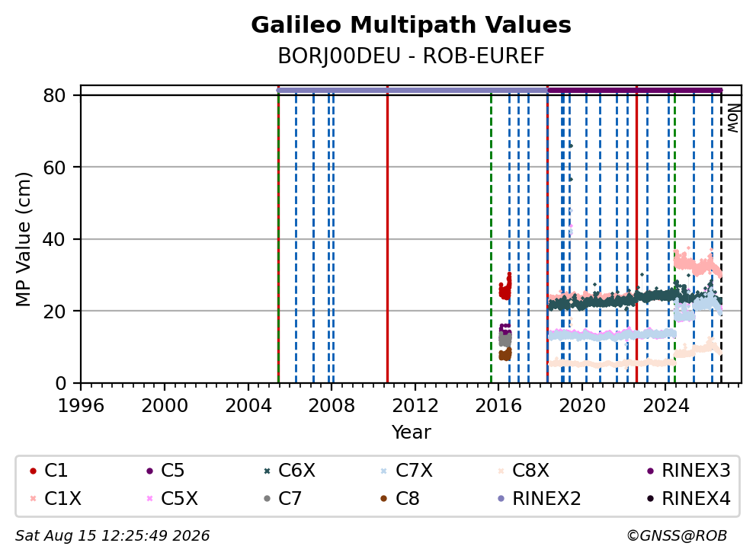Screen dimensions: 756x559
Task: Click the RINEX4 legend entry
Action: [688, 498]
